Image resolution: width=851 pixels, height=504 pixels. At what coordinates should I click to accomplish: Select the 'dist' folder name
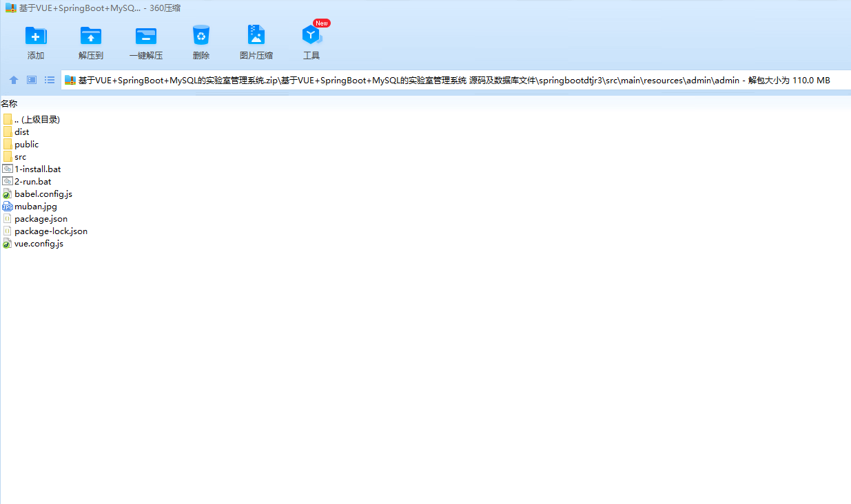(22, 132)
